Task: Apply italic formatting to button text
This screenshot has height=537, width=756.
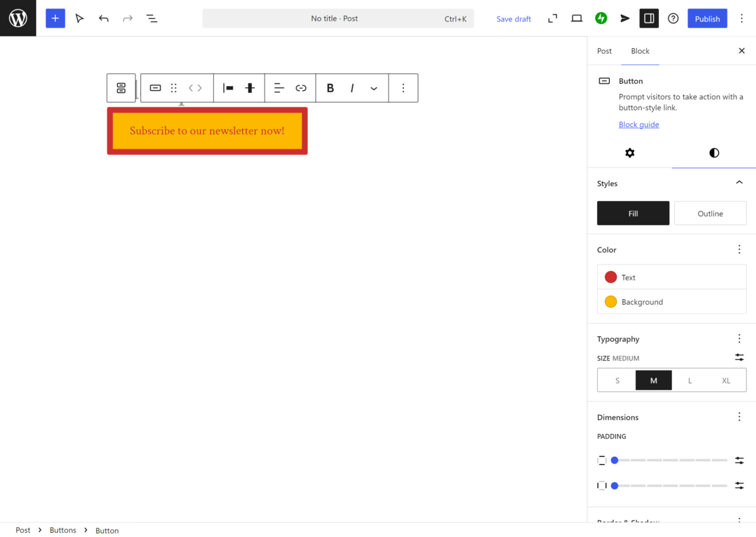Action: 352,88
